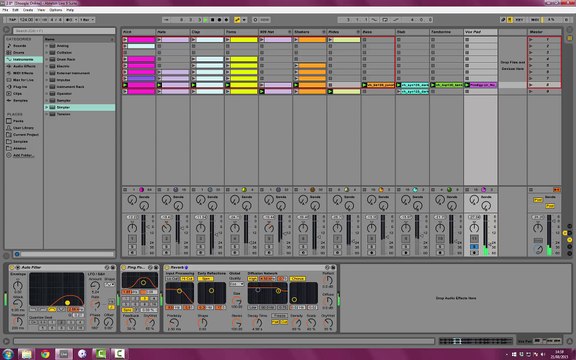Open the Edit menu
Screen dimensions: 576x360
click(15, 10)
